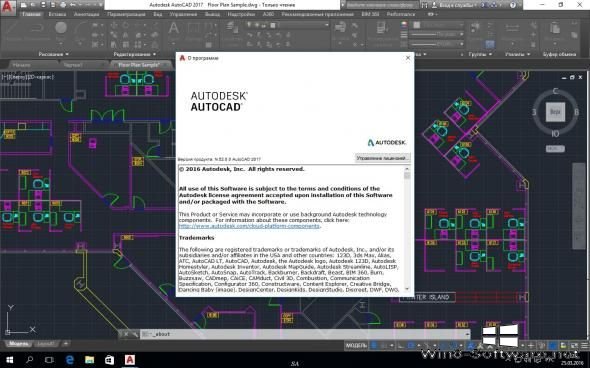Expand the Рисование panel dropdown
Viewport: 590px width, 368px height.
tap(53, 54)
